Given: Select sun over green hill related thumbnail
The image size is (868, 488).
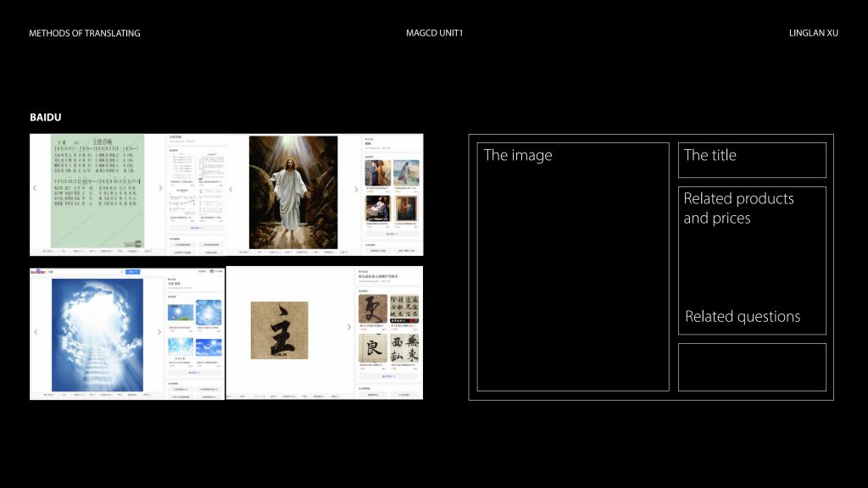Looking at the screenshot, I should click(181, 313).
